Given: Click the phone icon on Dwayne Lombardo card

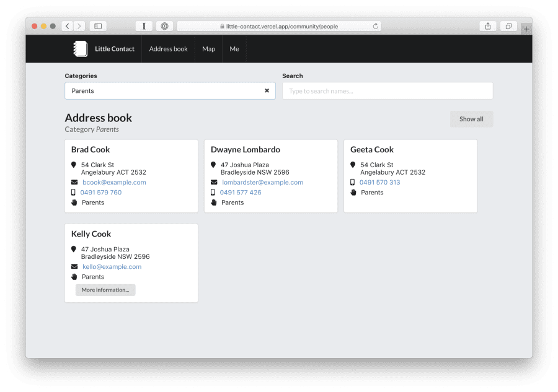Looking at the screenshot, I should [x=213, y=192].
